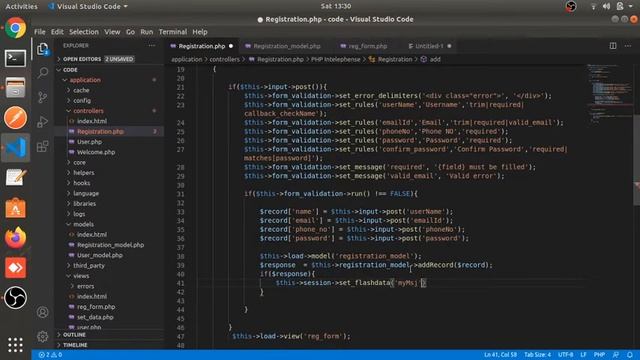Screen dimensions: 640x360
Task: Open the red diamond app in dock
Action: 16,268
